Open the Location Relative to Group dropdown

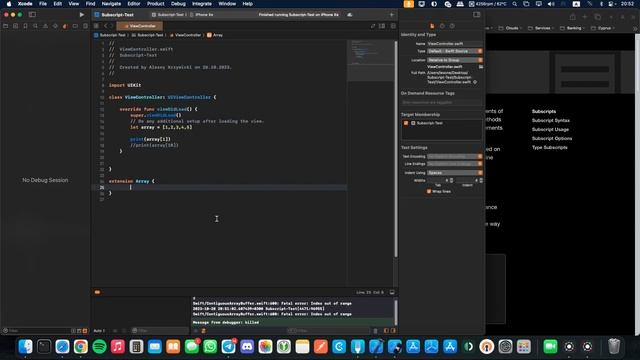pyautogui.click(x=455, y=60)
